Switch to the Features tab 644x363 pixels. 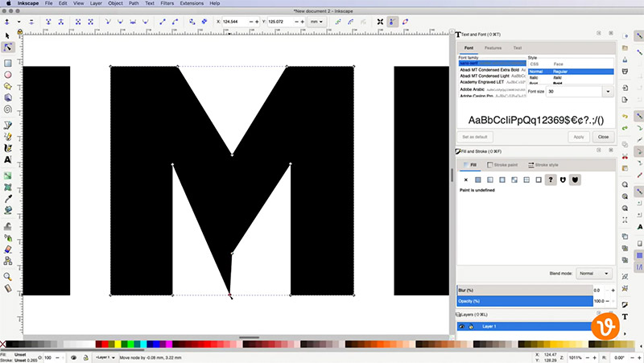[x=493, y=48]
